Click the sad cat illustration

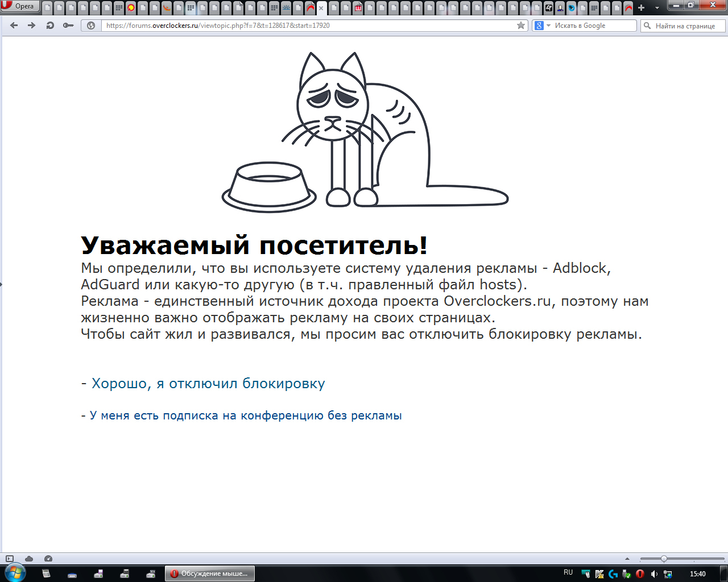365,132
